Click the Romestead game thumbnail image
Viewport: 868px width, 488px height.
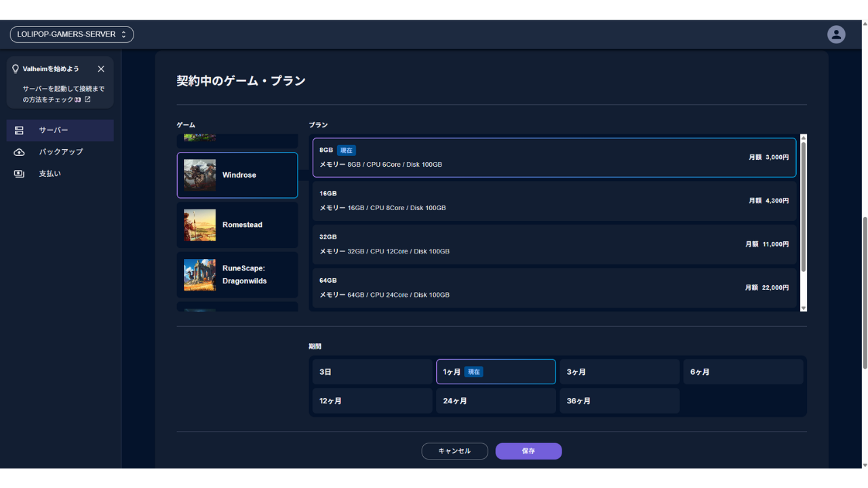coord(199,225)
